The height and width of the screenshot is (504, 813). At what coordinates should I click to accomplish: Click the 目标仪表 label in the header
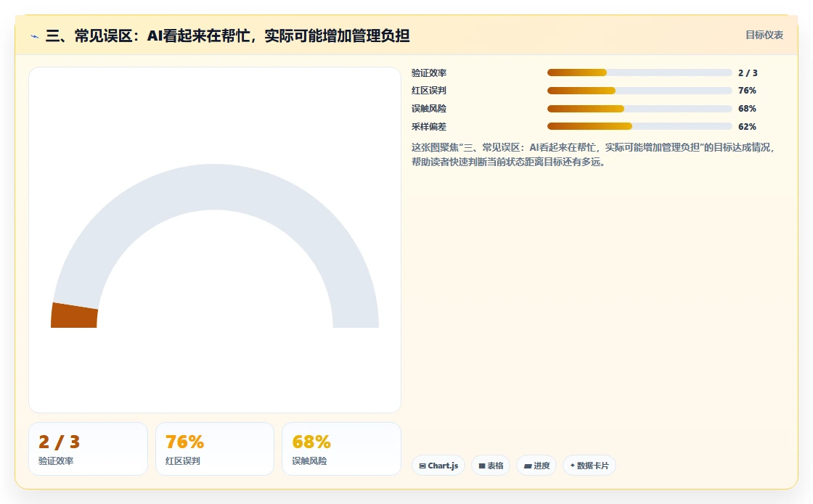[x=764, y=36]
